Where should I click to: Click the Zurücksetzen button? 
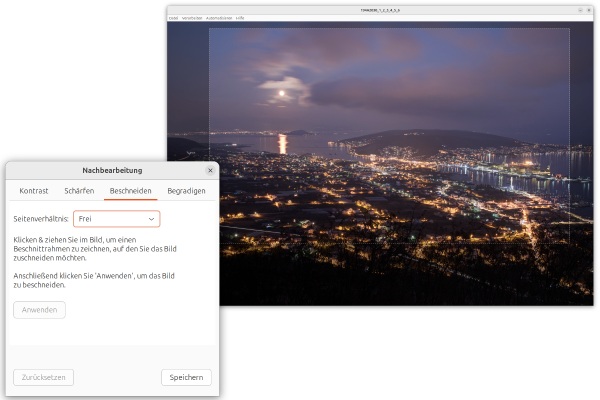[x=44, y=377]
